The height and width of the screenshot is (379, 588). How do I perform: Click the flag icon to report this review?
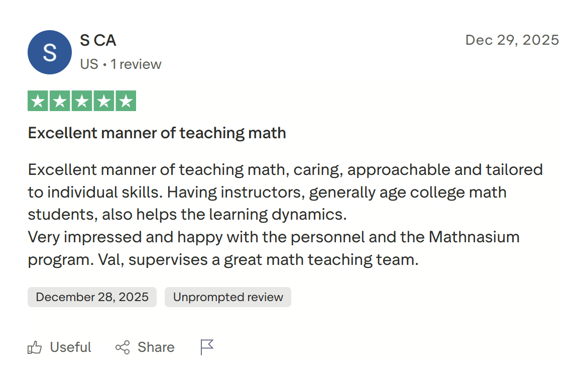pyautogui.click(x=206, y=347)
